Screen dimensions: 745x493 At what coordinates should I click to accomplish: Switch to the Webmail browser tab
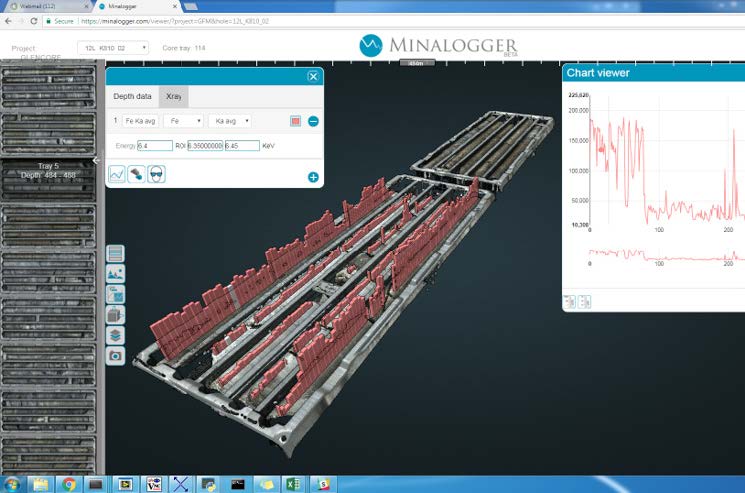point(47,7)
